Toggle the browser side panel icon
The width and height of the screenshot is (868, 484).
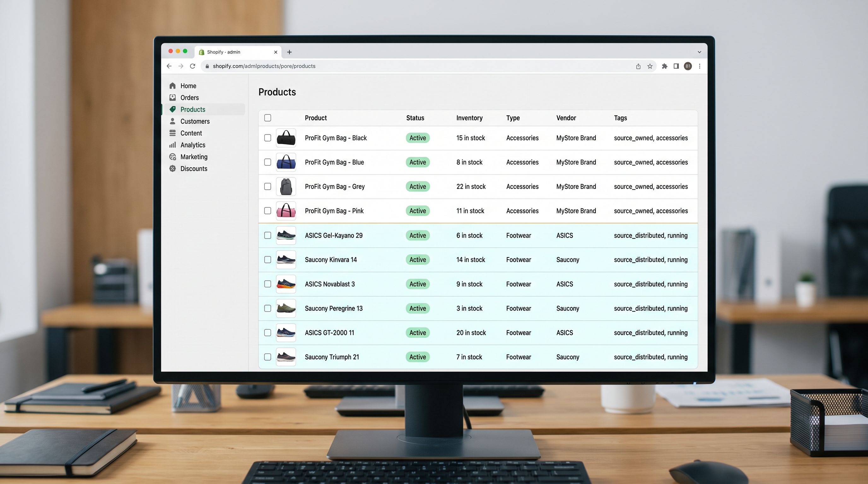click(x=676, y=66)
